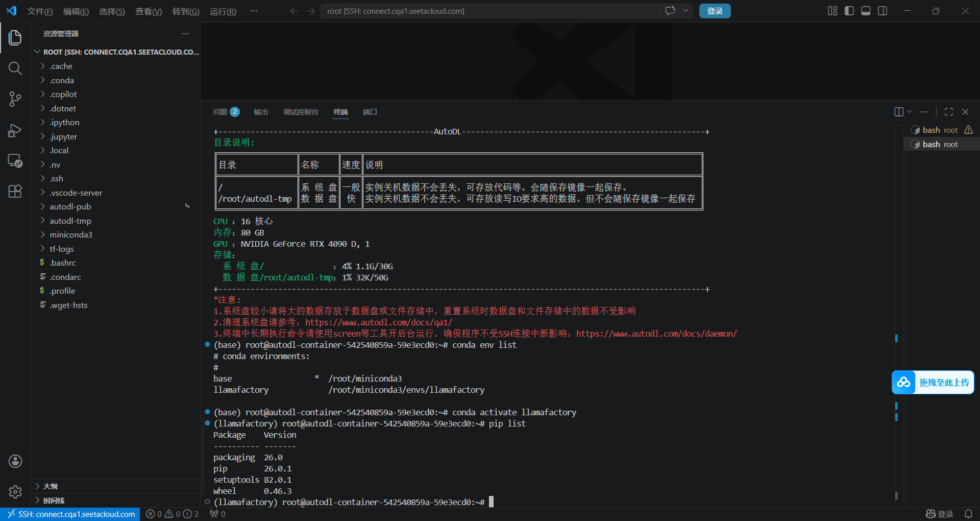Select the first bash root terminal with warning
The width and height of the screenshot is (980, 521).
(x=942, y=130)
